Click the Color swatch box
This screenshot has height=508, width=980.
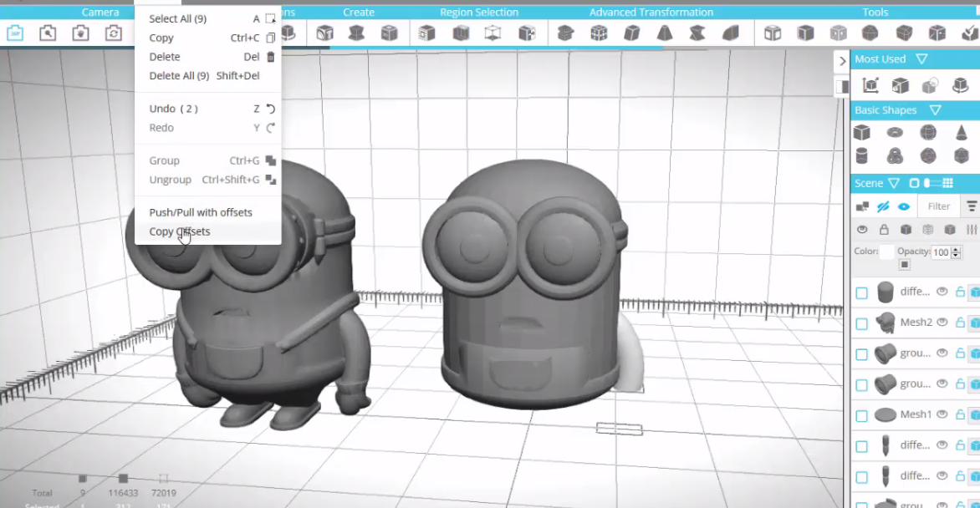click(886, 252)
